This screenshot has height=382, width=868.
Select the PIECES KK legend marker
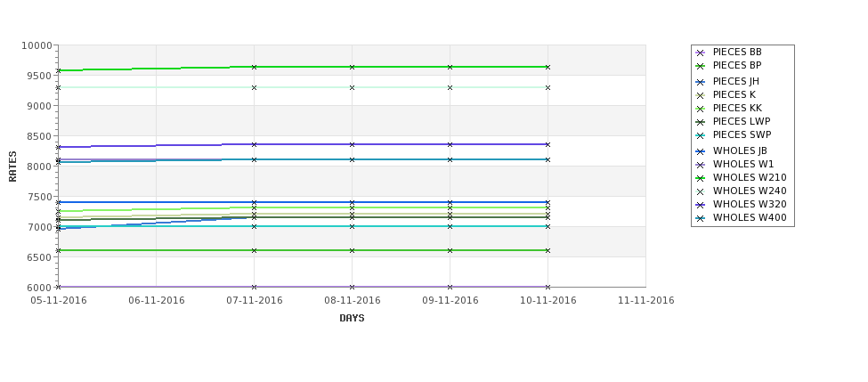tap(701, 109)
